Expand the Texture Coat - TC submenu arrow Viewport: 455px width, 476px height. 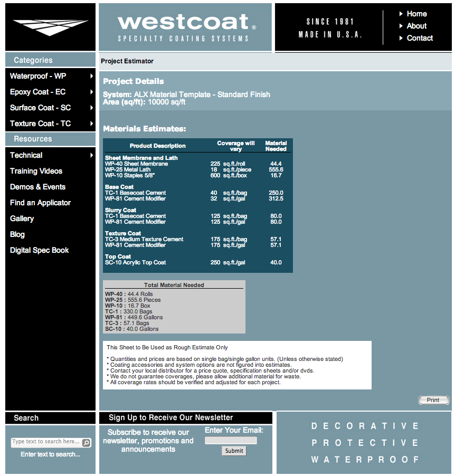pyautogui.click(x=91, y=123)
